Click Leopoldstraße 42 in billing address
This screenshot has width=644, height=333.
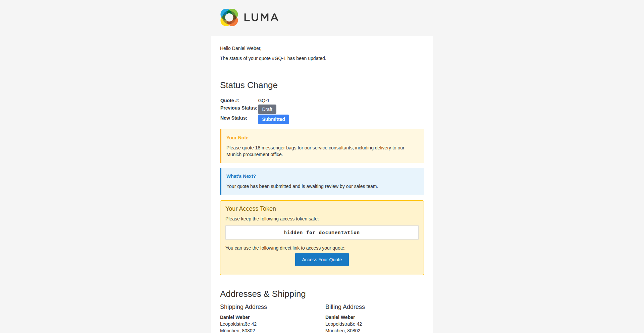[x=343, y=324]
